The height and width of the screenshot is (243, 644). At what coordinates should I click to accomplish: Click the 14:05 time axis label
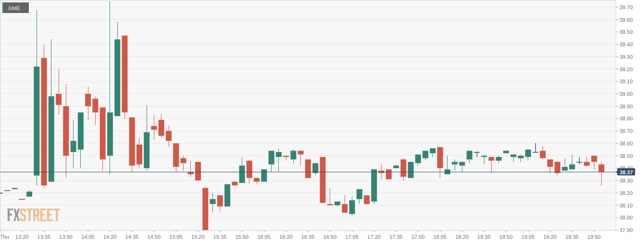88,237
